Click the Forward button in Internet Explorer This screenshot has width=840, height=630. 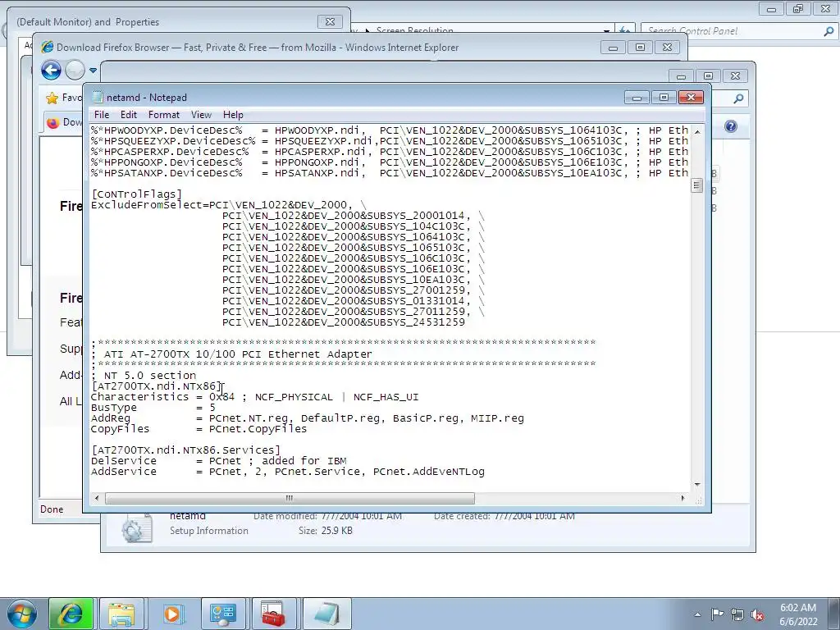point(75,71)
